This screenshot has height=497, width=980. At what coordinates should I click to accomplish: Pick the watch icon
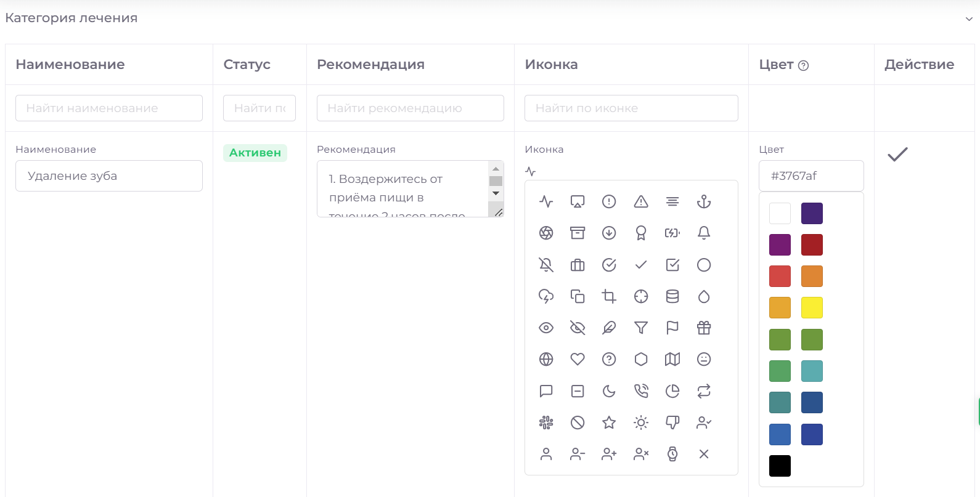672,454
